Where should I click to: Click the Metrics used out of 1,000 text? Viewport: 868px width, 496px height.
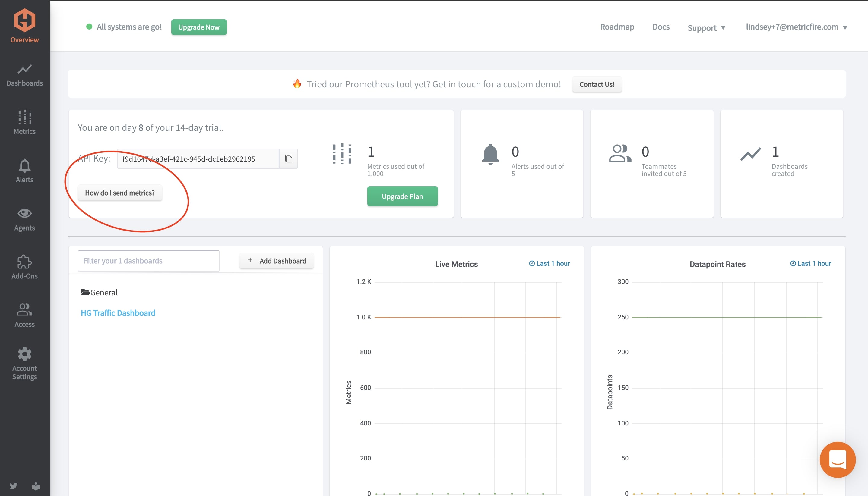click(x=395, y=170)
